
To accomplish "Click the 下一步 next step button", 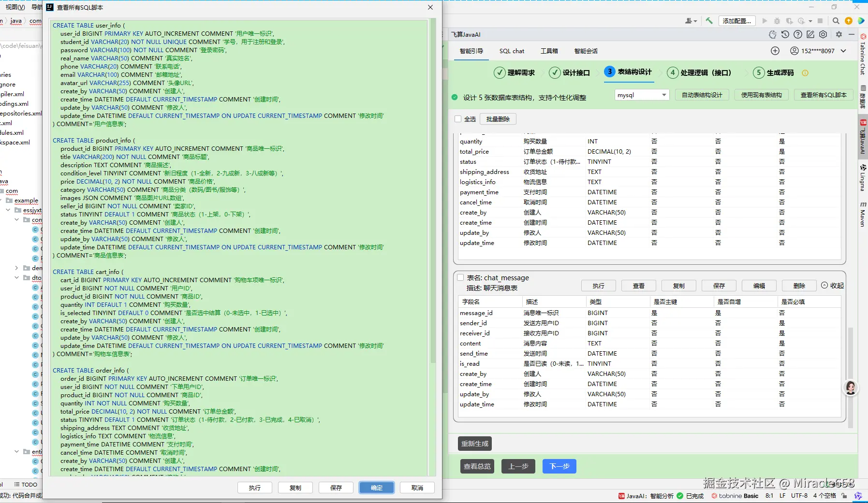I will pos(559,466).
